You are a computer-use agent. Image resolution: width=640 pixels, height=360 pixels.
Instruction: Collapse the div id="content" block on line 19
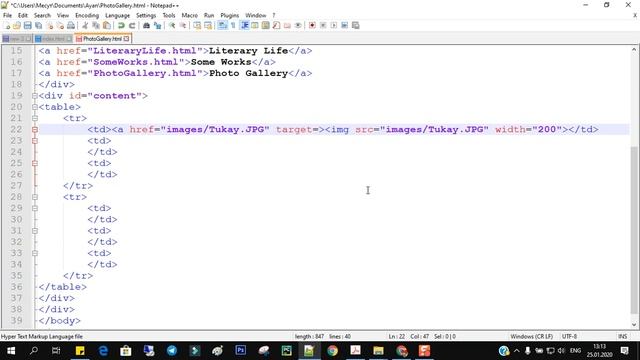[x=35, y=96]
